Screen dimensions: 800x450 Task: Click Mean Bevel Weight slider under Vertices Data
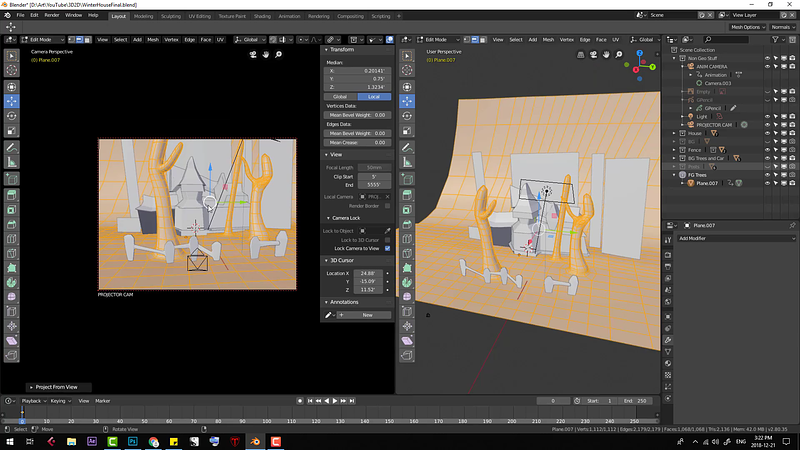pos(357,115)
